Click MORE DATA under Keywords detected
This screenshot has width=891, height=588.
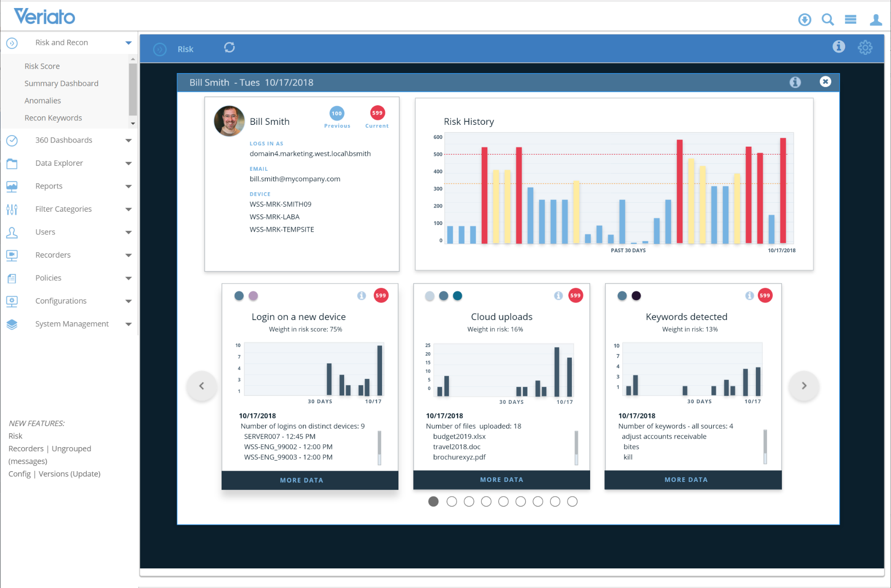click(x=686, y=480)
